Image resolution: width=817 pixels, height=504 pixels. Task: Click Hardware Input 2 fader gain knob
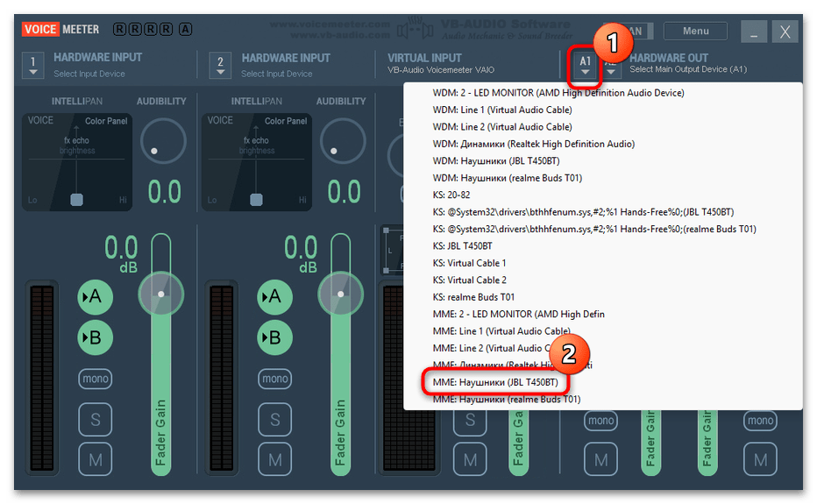[340, 294]
